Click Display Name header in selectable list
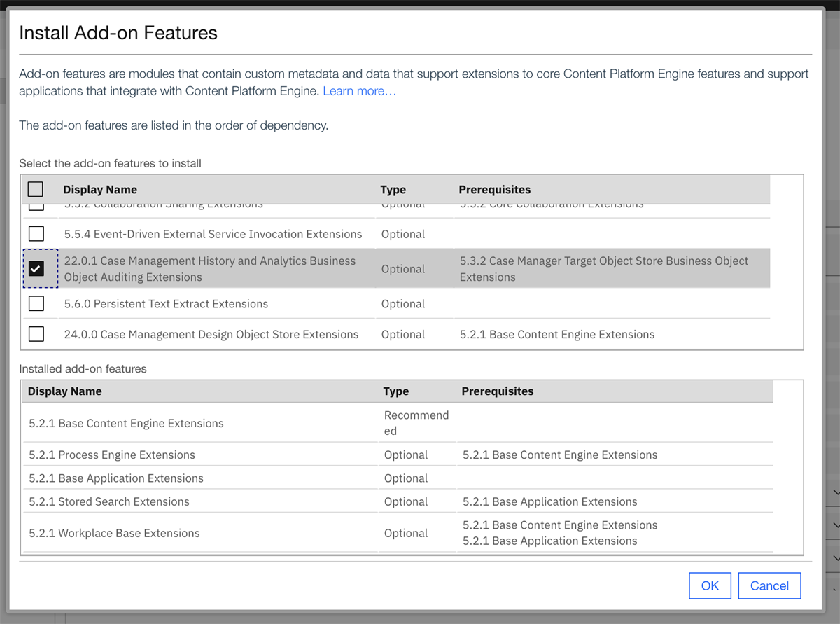Screen dimensions: 840x624 point(100,190)
